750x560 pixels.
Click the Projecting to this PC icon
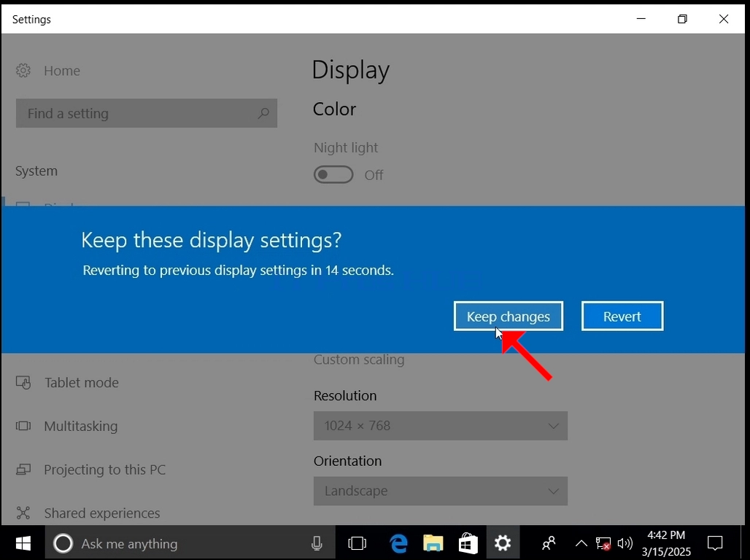23,470
